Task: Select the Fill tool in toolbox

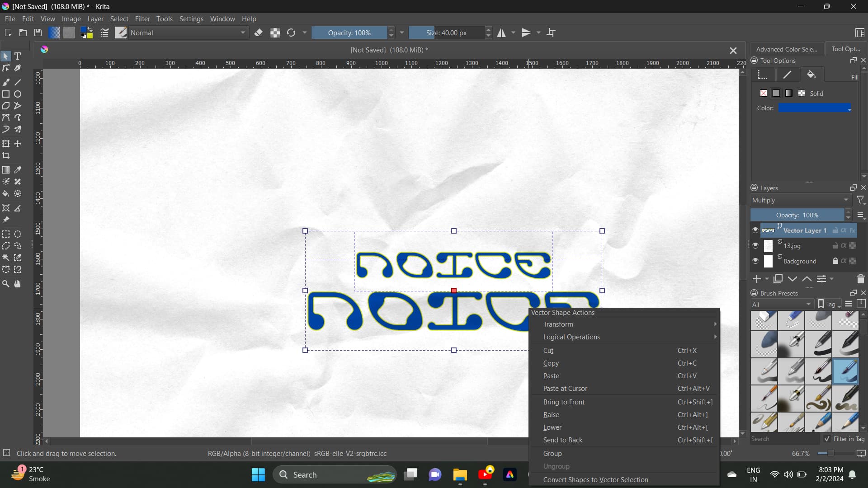Action: [x=6, y=193]
